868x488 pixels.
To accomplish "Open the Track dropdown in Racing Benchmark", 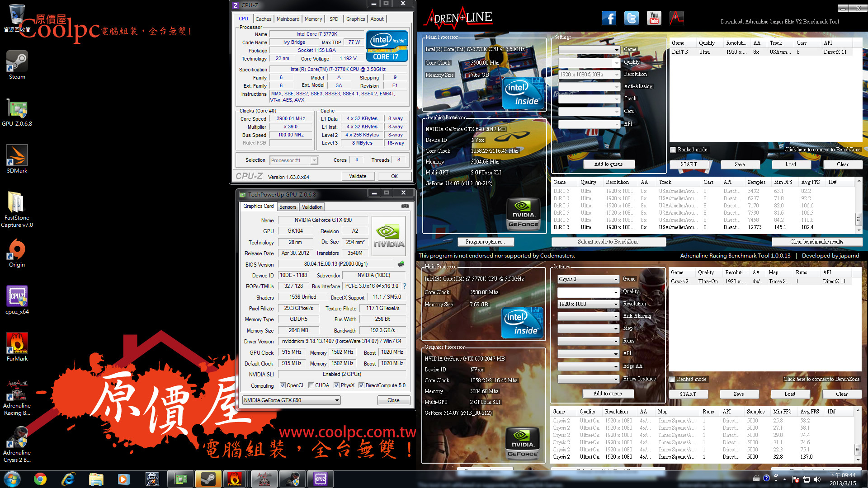I will tap(589, 99).
